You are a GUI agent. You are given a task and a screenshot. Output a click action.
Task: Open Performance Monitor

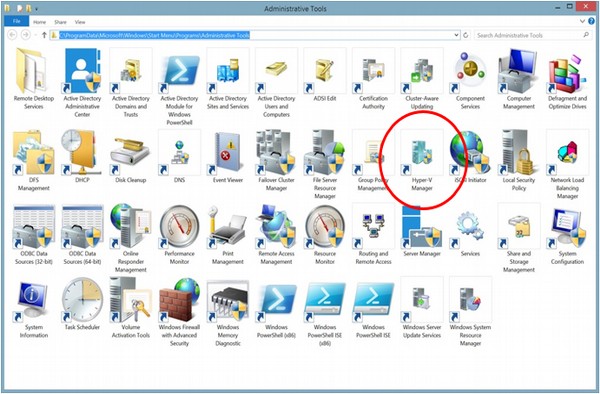[179, 234]
